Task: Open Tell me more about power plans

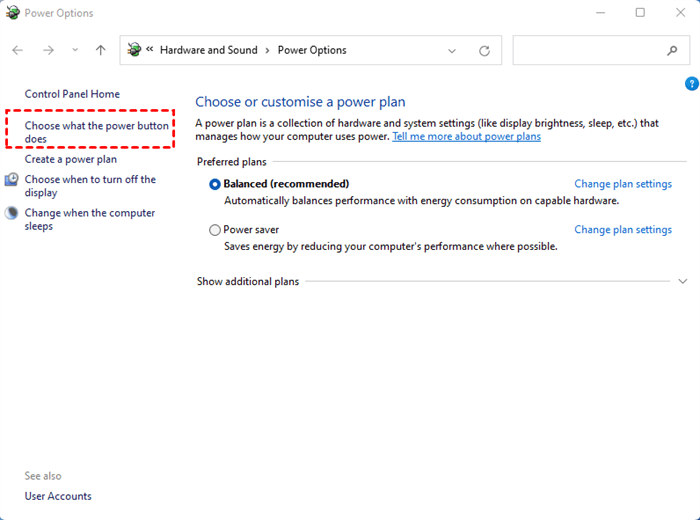Action: point(466,136)
